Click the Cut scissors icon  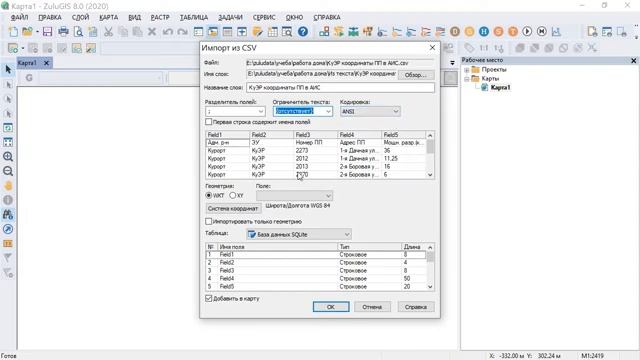pos(108,31)
